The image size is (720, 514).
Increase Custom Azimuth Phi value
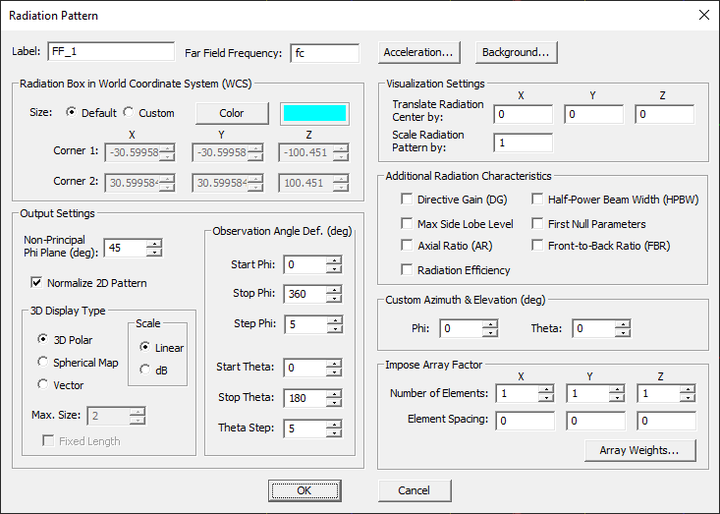click(489, 324)
